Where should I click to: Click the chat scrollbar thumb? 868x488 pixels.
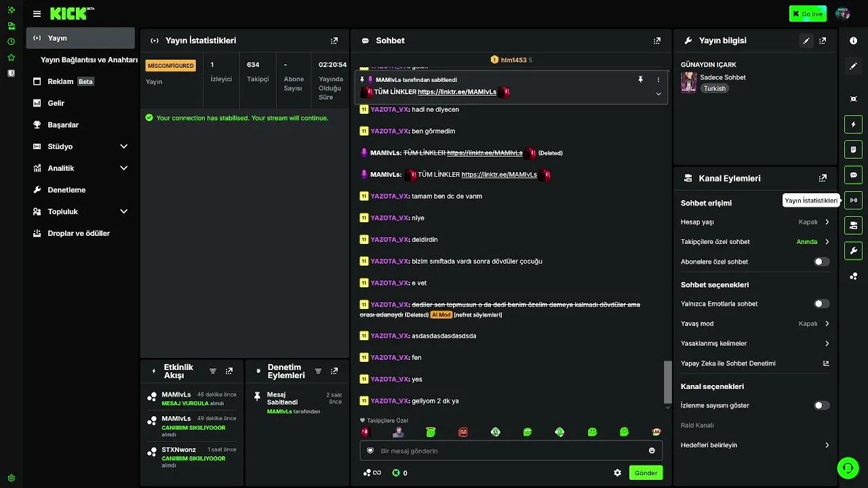tap(668, 382)
